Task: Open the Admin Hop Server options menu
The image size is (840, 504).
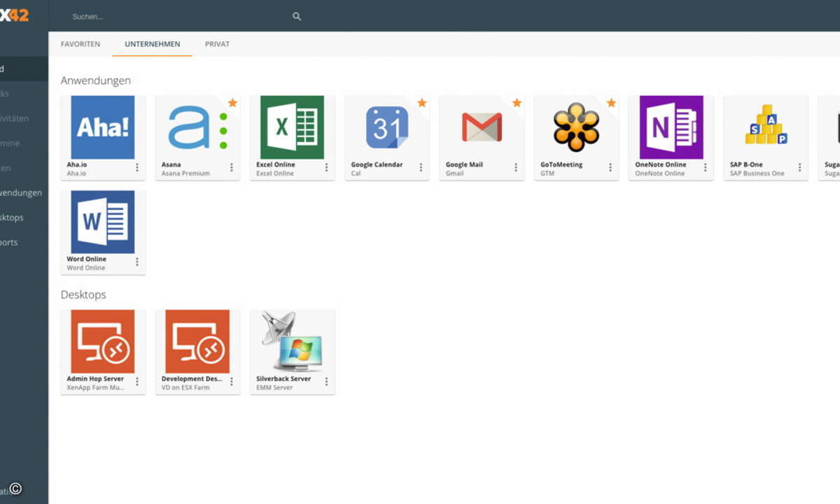Action: click(136, 381)
